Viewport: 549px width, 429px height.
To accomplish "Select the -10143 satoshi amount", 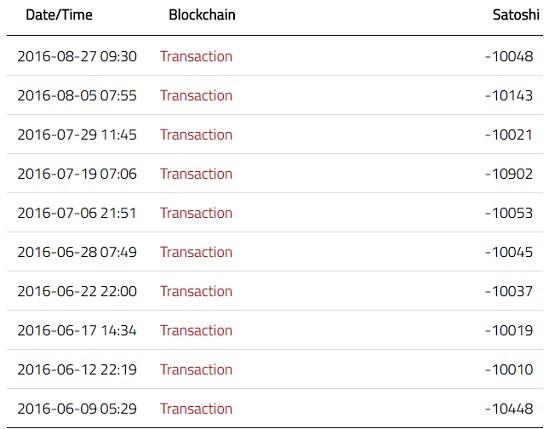I will [x=509, y=96].
